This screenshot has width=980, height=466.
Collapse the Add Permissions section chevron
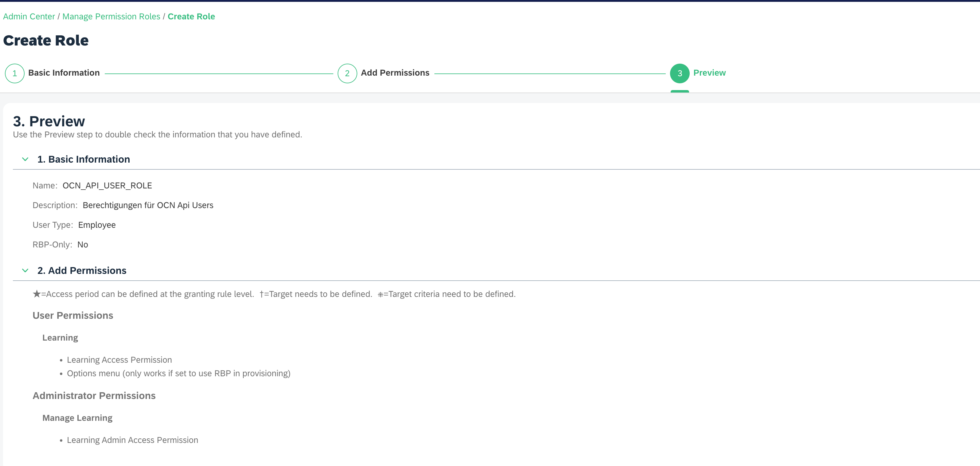[25, 270]
